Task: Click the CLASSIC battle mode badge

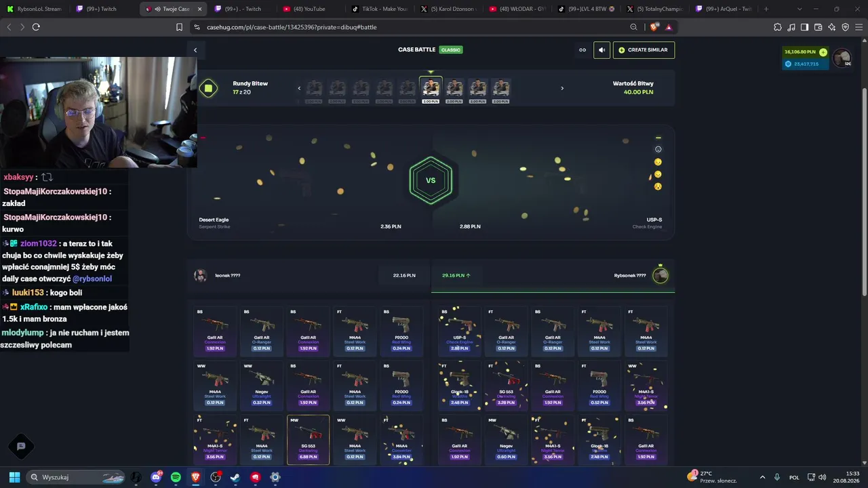Action: point(451,50)
